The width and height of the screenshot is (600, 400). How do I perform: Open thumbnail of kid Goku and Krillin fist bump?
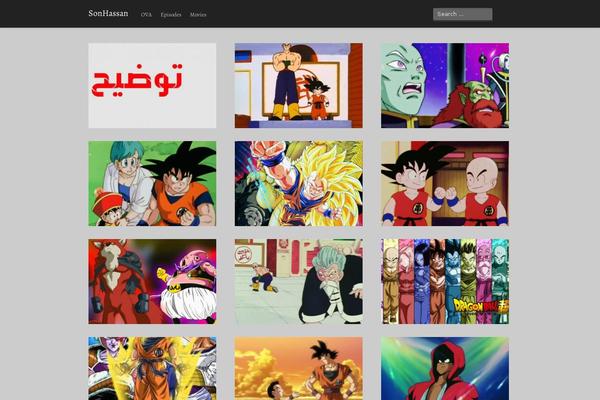click(445, 183)
